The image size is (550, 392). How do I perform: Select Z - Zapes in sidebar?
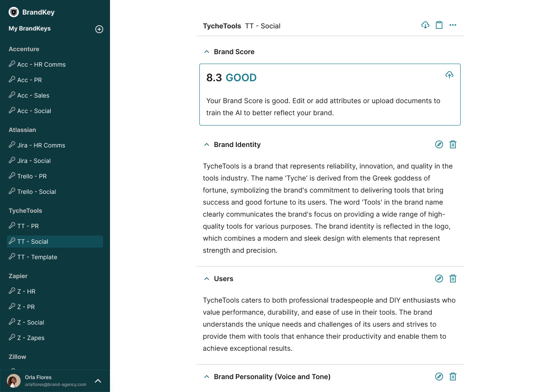pos(55,338)
